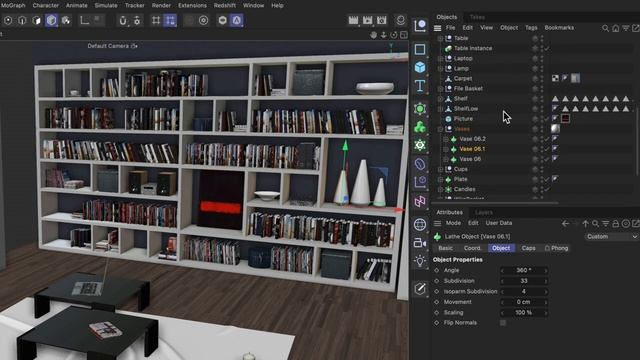Viewport: 640px width, 360px height.
Task: Click the viewport orbit rotate icon
Action: click(x=393, y=35)
